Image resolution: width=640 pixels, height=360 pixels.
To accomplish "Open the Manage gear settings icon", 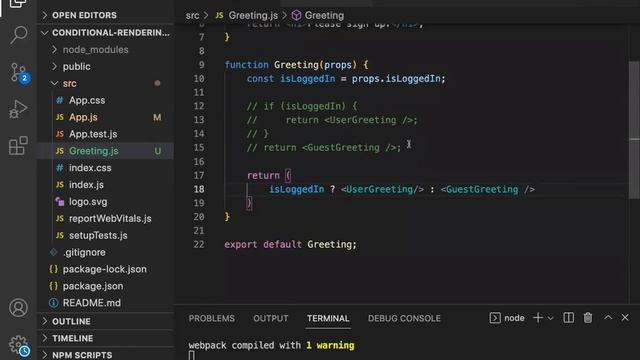I will (18, 345).
